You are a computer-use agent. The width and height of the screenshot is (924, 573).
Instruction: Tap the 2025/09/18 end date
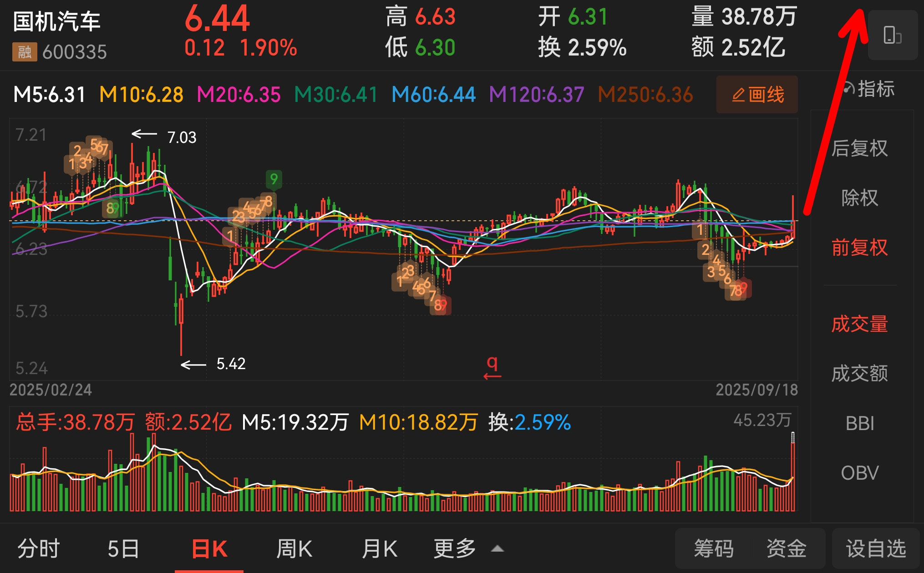pos(756,390)
